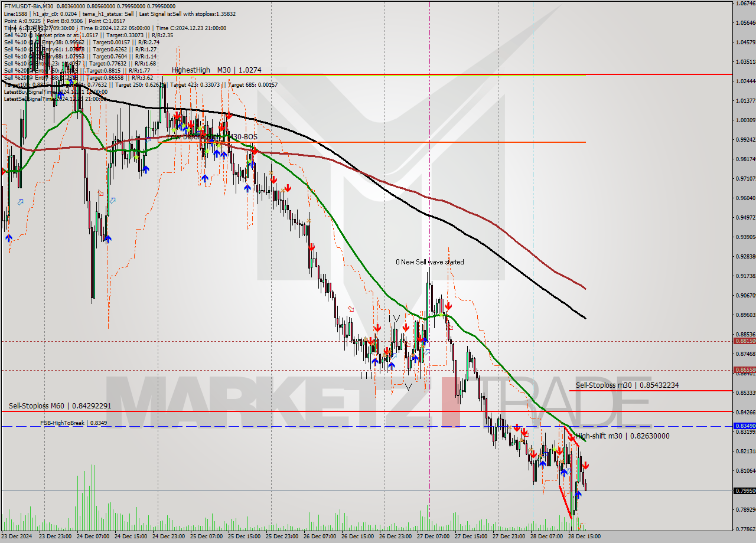Screen dimensions: 756x543
Task: Select the 'Sell-Stoploss m30 | 0.85432234' label
Action: (x=627, y=385)
